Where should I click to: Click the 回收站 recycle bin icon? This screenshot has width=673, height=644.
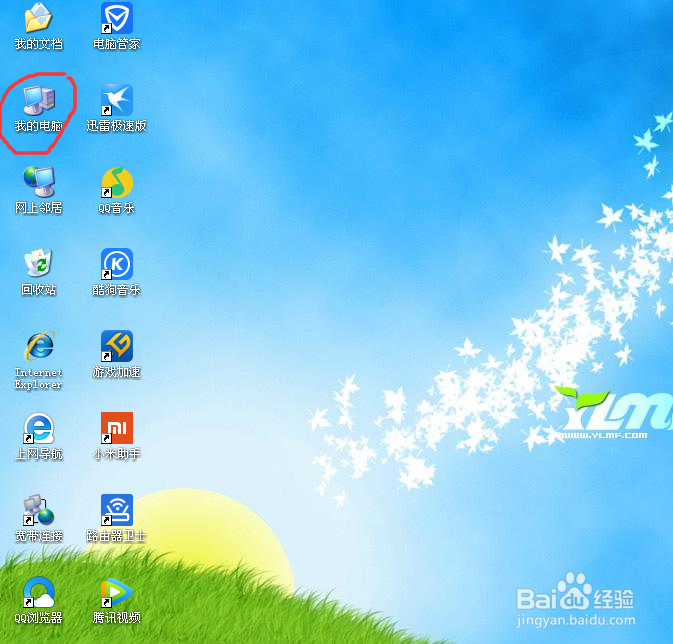click(39, 264)
